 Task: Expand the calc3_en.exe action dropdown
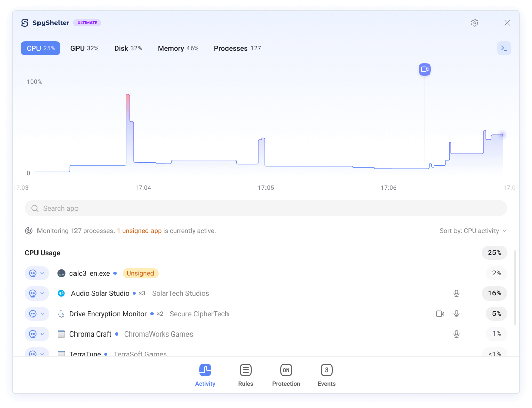(37, 273)
